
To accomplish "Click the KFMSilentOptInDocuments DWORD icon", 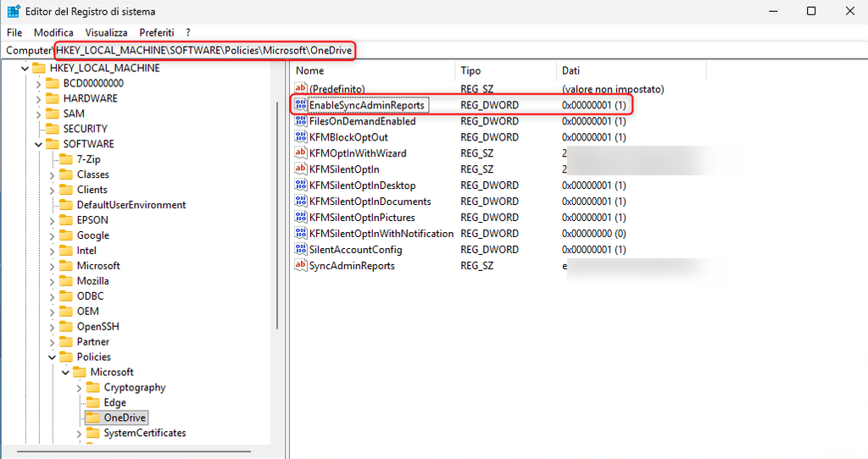I will coord(301,201).
